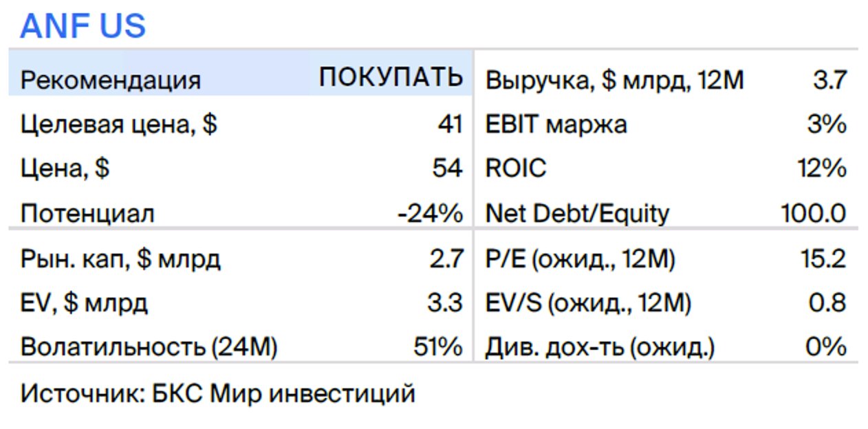868x429 pixels.
Task: Click the Рекомендация row label
Action: click(x=111, y=80)
